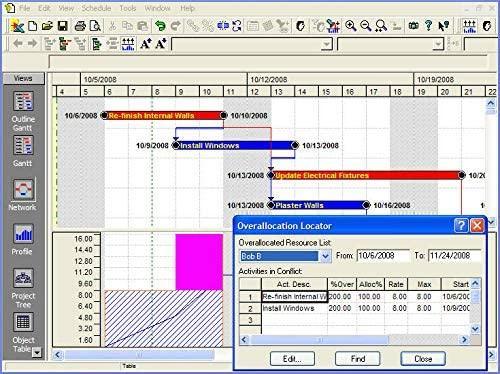The image size is (500, 374).
Task: Open Print Preview icon
Action: point(95,26)
